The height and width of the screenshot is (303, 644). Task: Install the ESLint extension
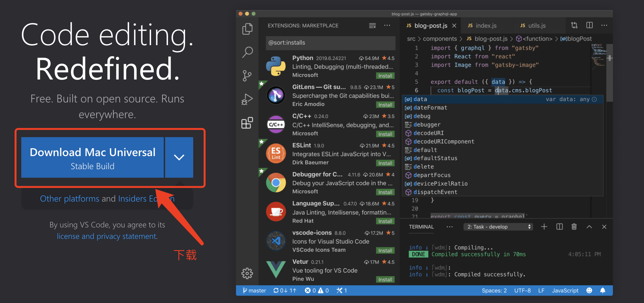[x=385, y=163]
